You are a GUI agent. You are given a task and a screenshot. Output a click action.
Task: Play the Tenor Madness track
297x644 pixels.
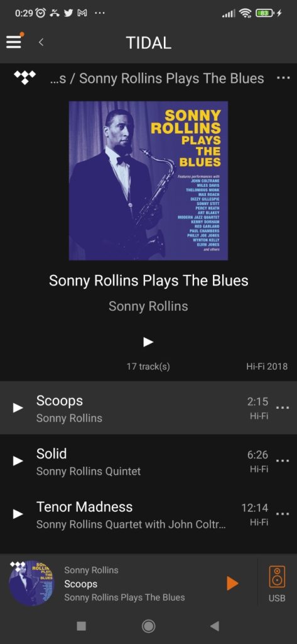pyautogui.click(x=18, y=514)
